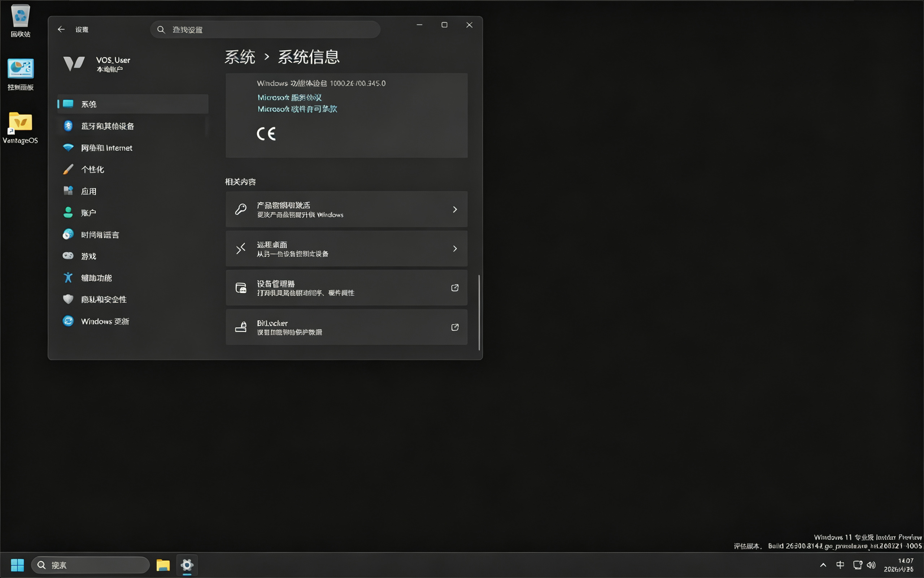
Task: Open the network tray icon
Action: point(858,565)
